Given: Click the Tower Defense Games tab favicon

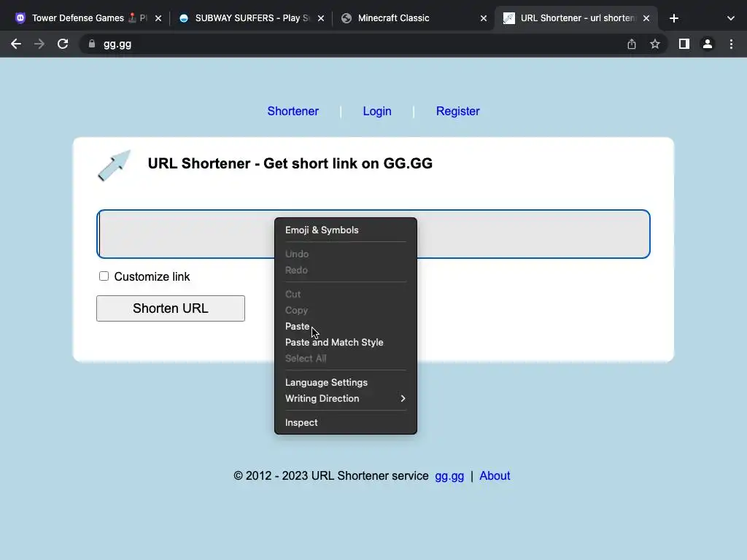Looking at the screenshot, I should pos(20,18).
